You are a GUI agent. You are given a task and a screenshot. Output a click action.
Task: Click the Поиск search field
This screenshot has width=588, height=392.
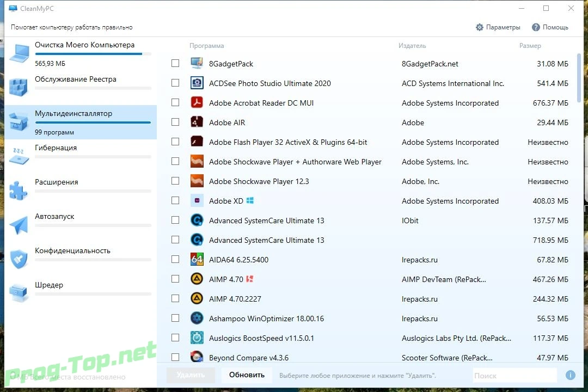pyautogui.click(x=515, y=375)
